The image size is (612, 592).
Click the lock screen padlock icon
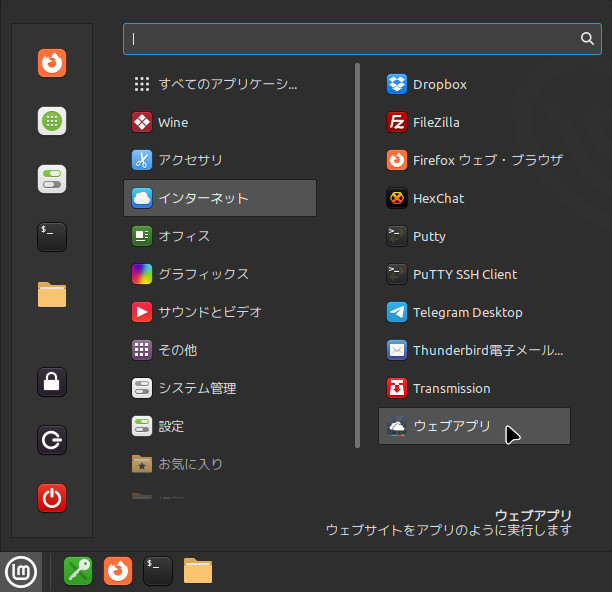[52, 382]
